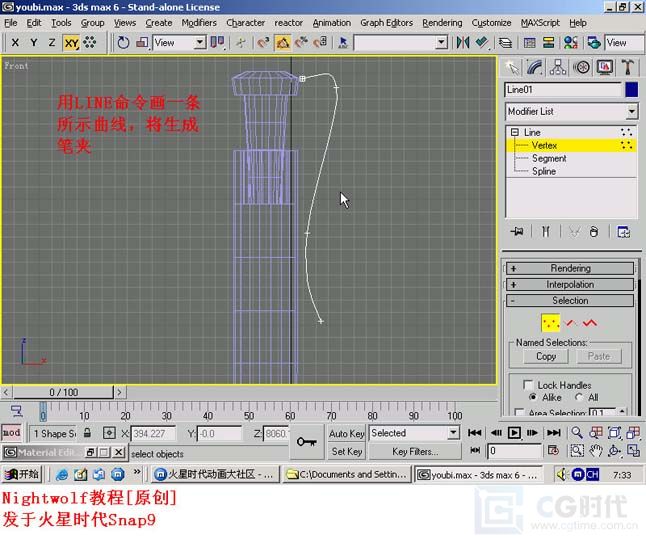
Task: Click the Line01 object name field
Action: pos(562,89)
